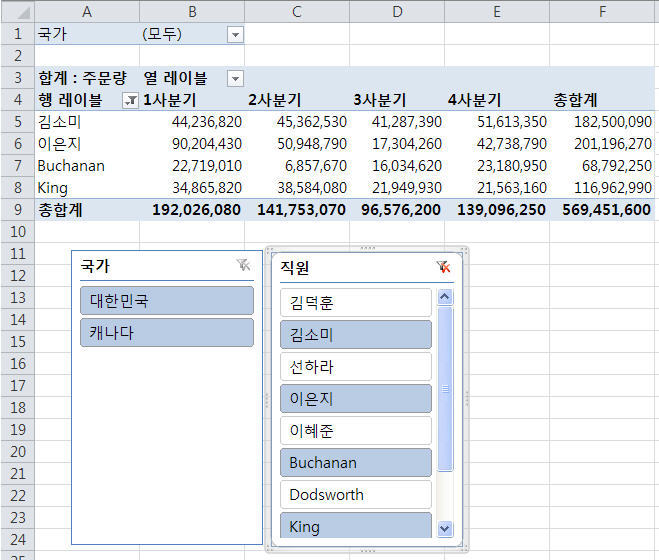The image size is (659, 560).
Task: Click cell value 201,196,270
Action: tap(613, 144)
